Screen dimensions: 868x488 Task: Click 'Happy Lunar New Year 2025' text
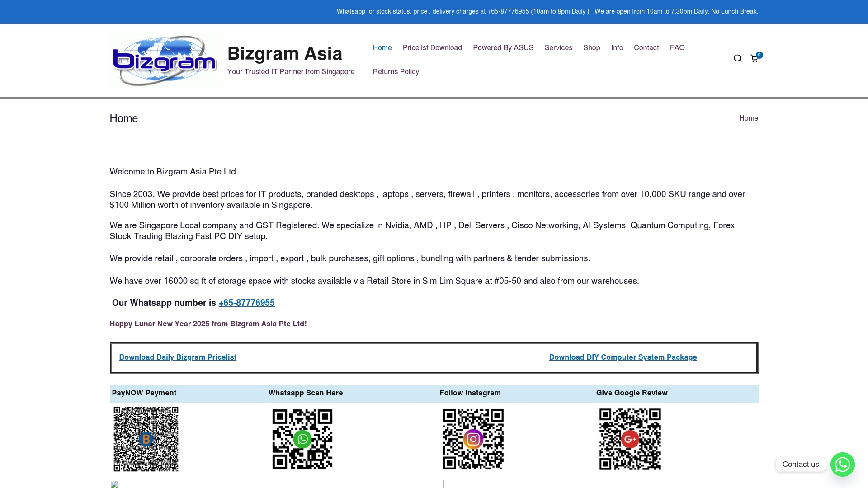tap(208, 324)
